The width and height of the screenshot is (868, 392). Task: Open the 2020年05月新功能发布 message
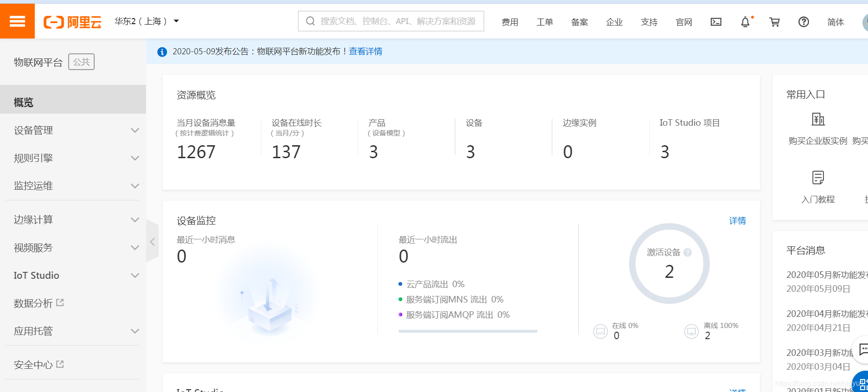[827, 275]
